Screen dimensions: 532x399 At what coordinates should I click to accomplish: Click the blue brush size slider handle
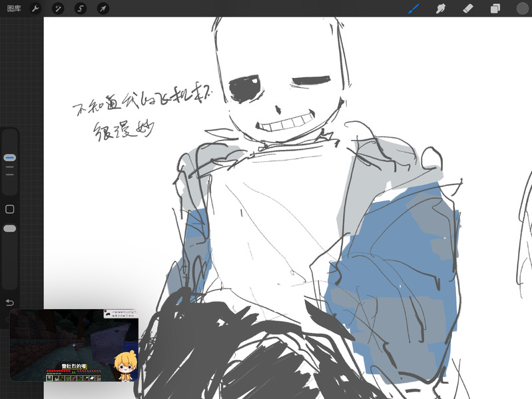coord(10,158)
